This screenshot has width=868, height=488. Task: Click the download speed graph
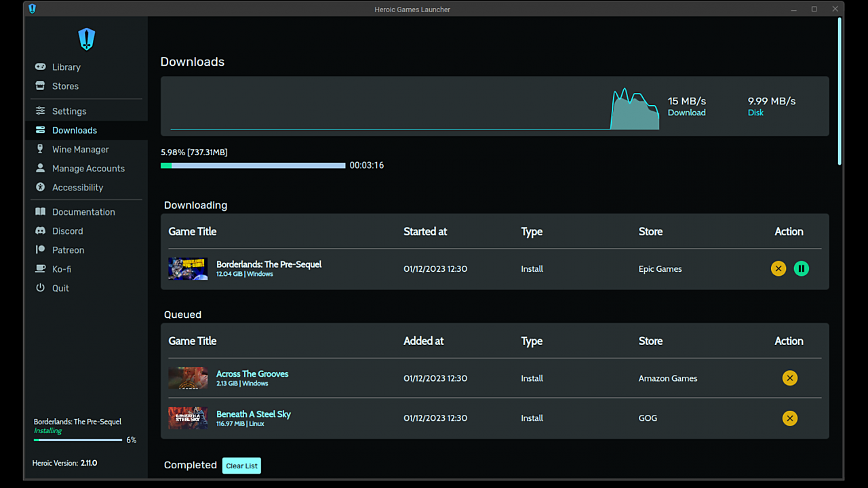[414, 109]
